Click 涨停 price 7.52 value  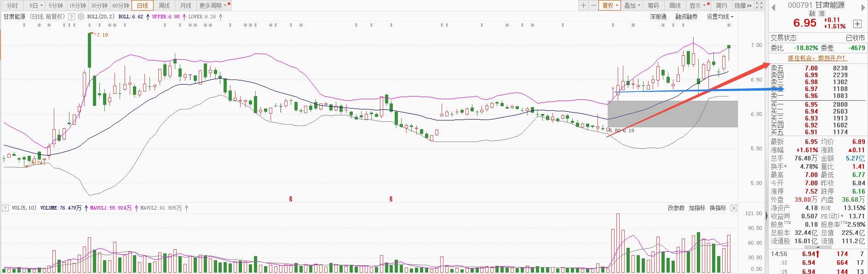click(811, 191)
